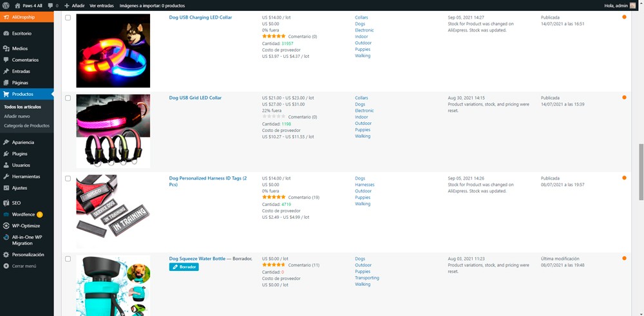Click the Productos cart icon
The image size is (644, 316).
point(6,94)
